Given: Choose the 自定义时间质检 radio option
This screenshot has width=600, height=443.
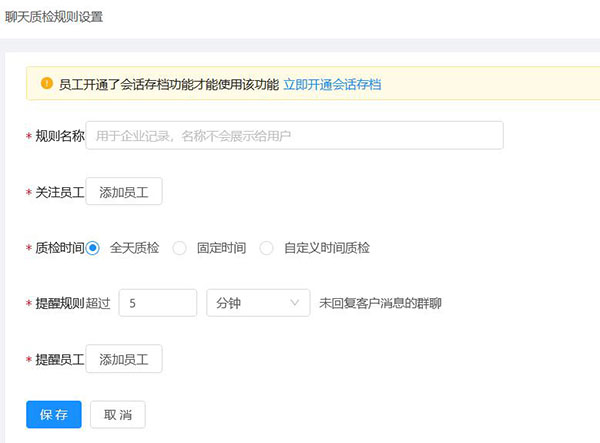Looking at the screenshot, I should tap(266, 248).
